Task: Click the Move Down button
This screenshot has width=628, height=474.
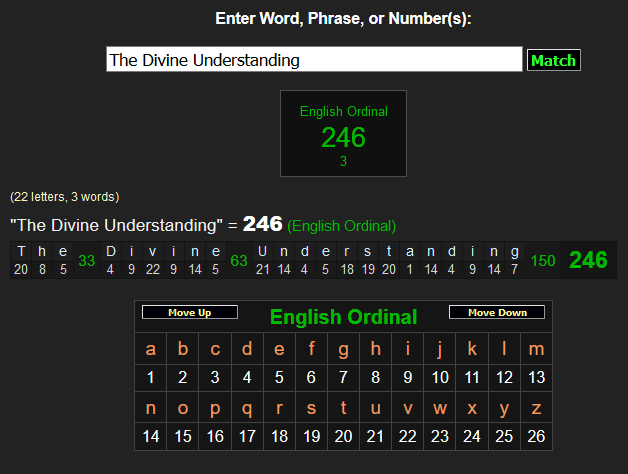Action: (x=497, y=313)
